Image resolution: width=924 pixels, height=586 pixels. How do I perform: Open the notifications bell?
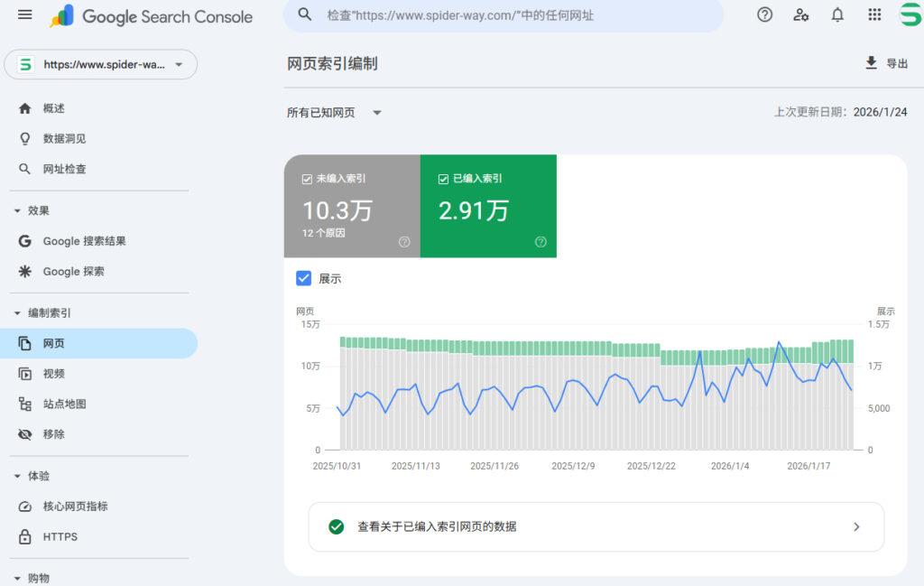point(837,14)
